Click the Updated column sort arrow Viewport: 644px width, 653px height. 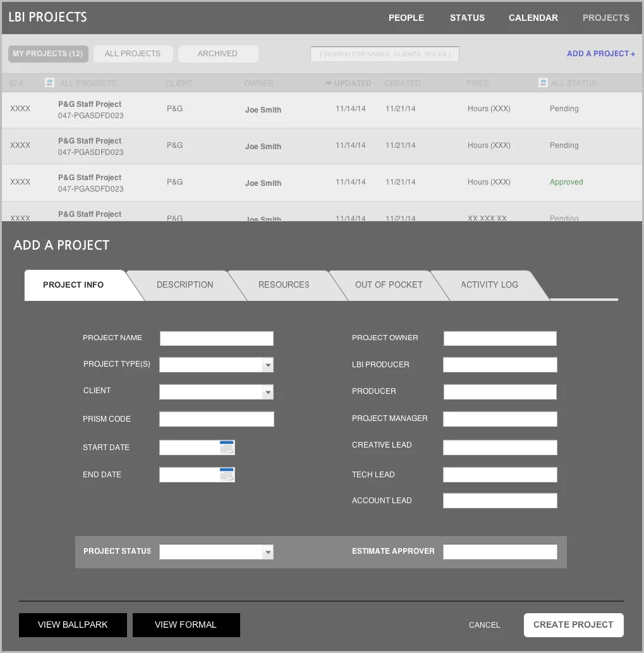[x=329, y=83]
